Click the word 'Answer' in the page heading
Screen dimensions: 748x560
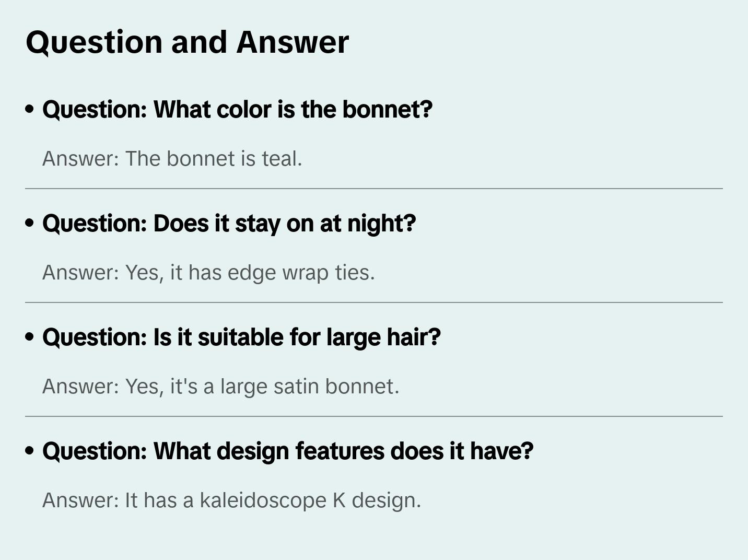coord(292,42)
